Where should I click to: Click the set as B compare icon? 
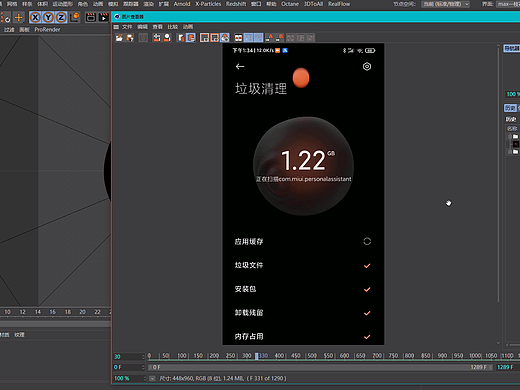[279, 38]
